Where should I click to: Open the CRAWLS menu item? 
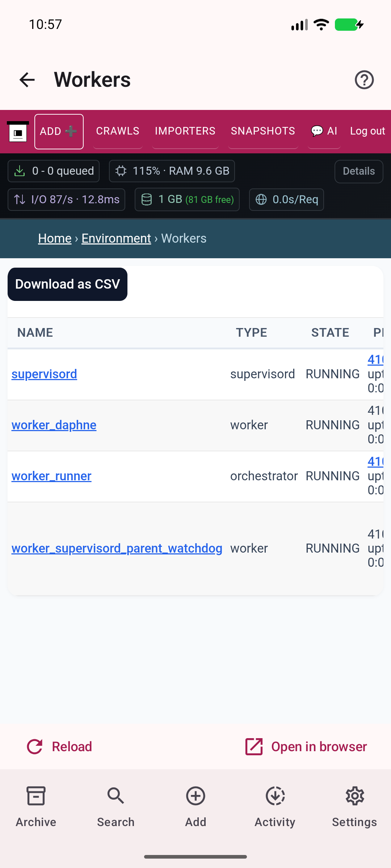pyautogui.click(x=118, y=131)
